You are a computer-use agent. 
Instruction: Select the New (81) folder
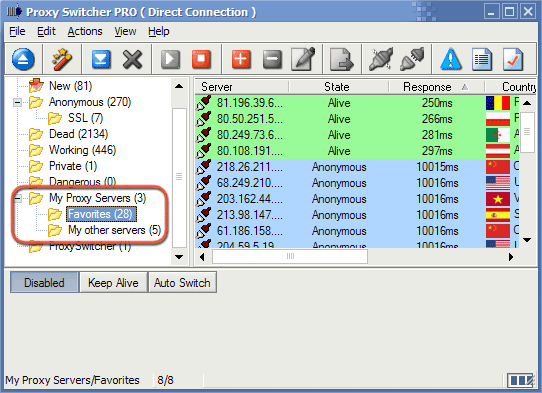click(x=71, y=86)
